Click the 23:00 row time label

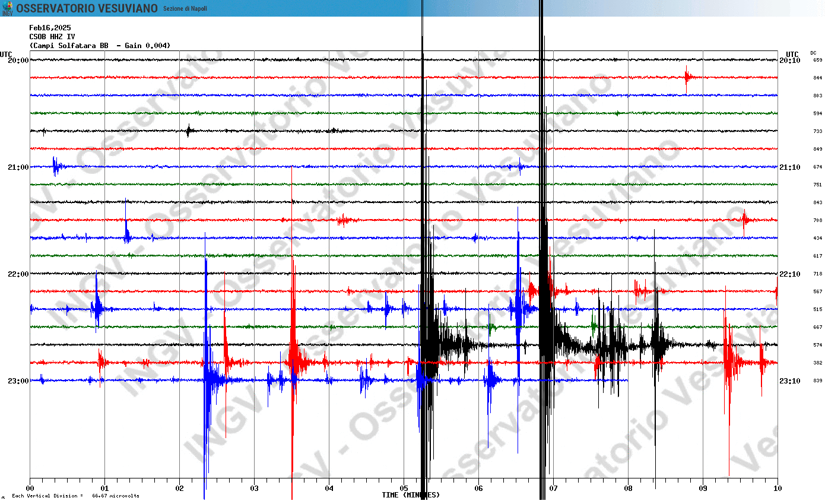pyautogui.click(x=18, y=381)
